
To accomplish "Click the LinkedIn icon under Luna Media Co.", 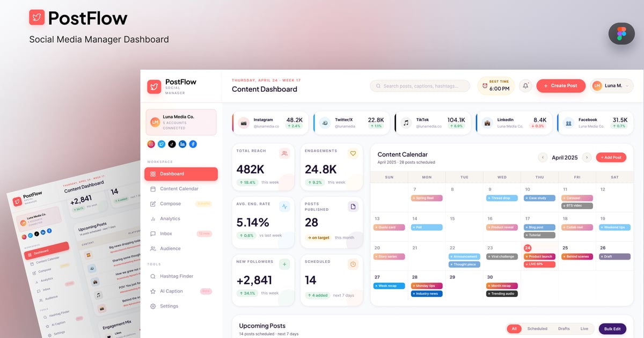I will point(182,144).
